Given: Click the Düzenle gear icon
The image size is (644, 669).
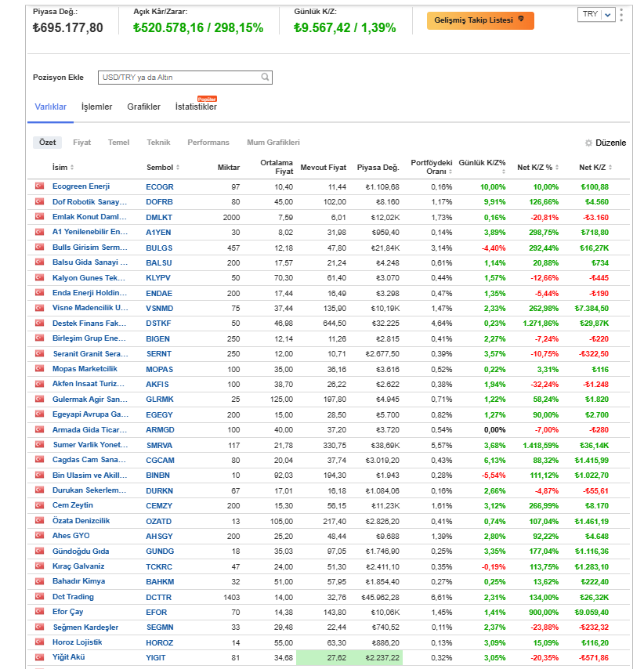Looking at the screenshot, I should (x=588, y=143).
